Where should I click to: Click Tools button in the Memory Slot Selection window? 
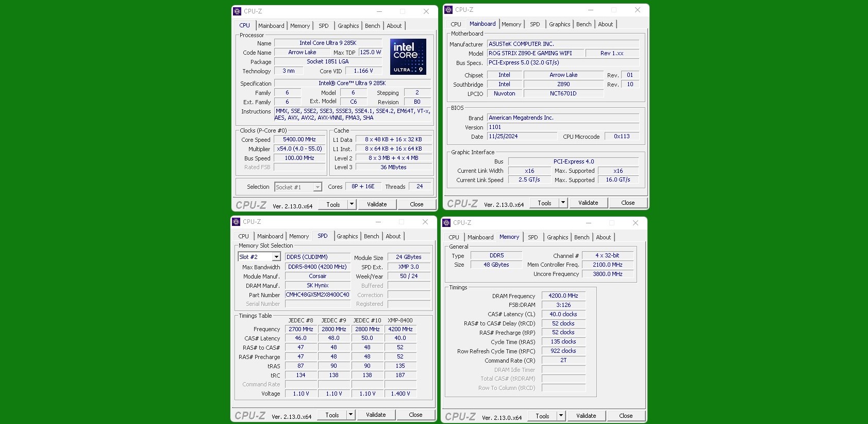pyautogui.click(x=332, y=415)
